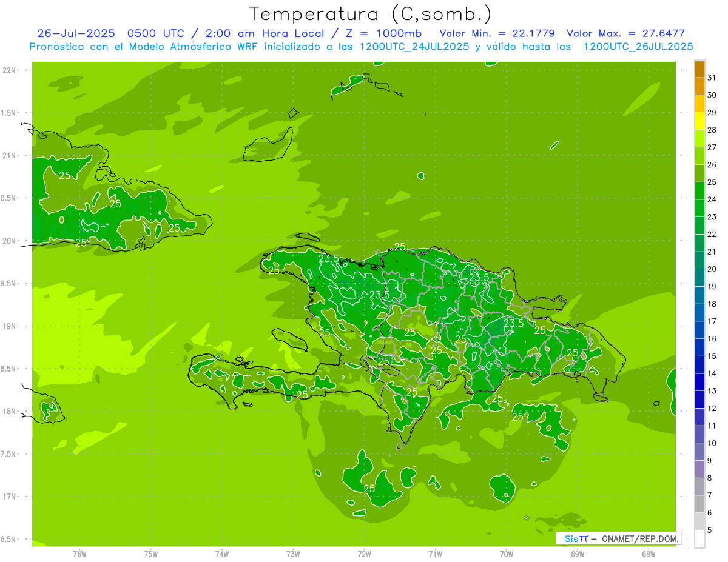This screenshot has height=562, width=728.
Task: Pick the orange legend swatch between 30 and 31
Action: click(699, 87)
